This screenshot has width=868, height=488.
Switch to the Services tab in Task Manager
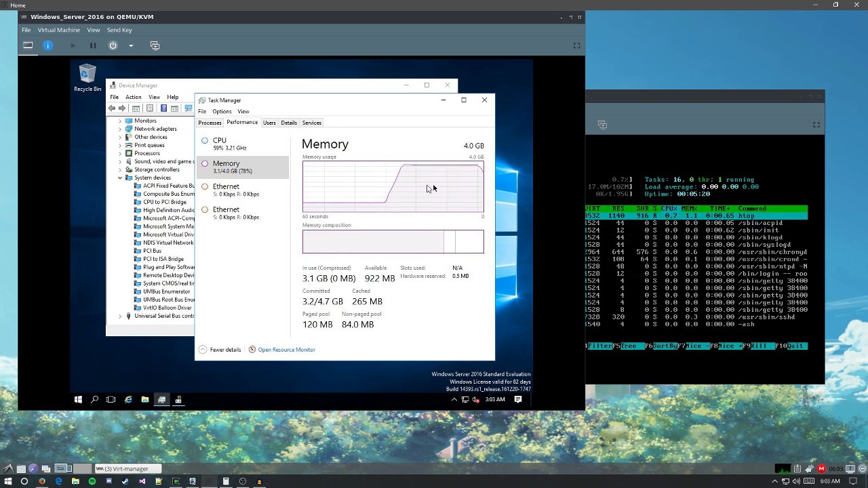pos(312,123)
